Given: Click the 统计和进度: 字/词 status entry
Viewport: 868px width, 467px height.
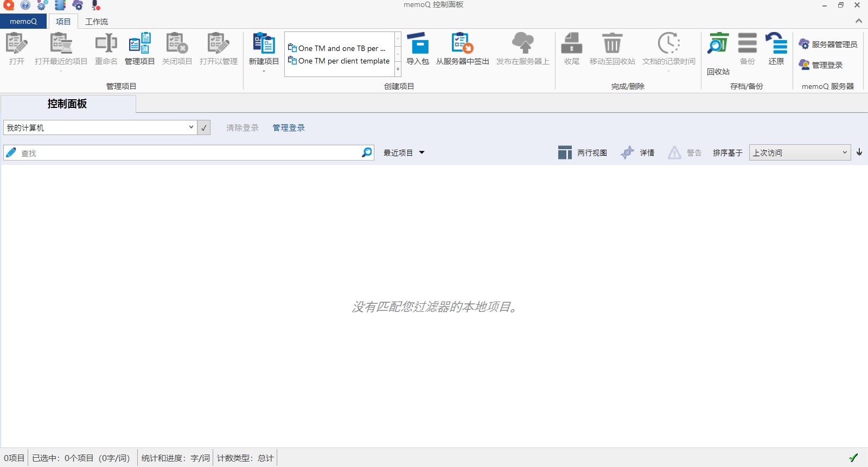Looking at the screenshot, I should (176, 458).
